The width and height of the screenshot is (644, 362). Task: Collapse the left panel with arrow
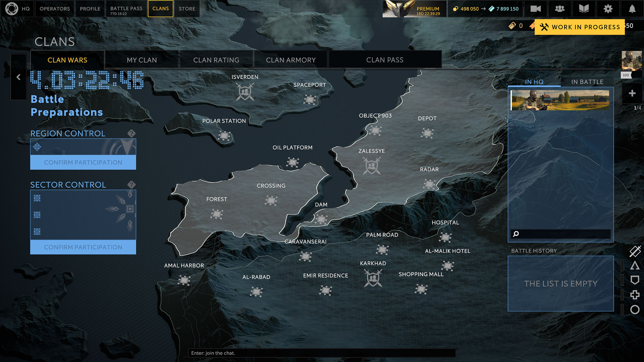coord(18,77)
